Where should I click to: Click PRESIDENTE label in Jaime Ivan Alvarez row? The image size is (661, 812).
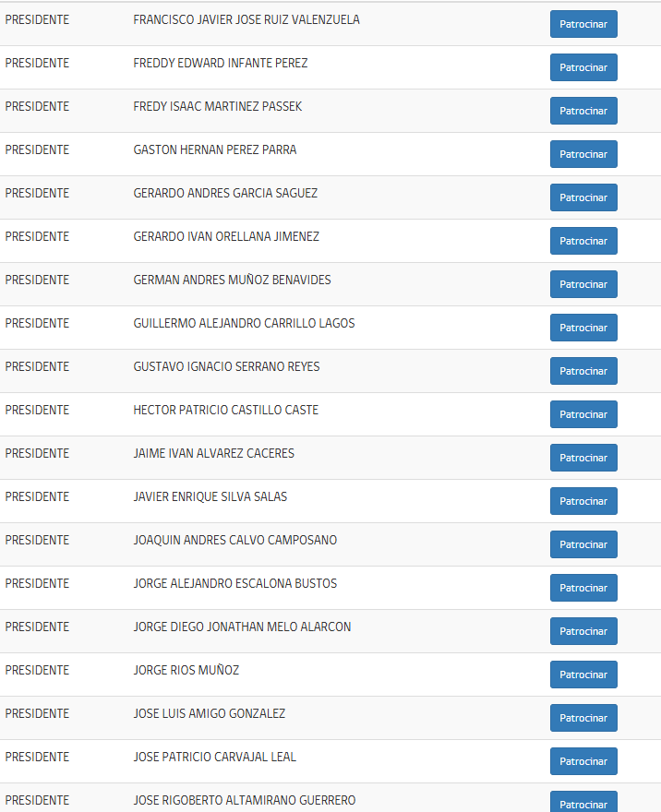click(x=37, y=454)
